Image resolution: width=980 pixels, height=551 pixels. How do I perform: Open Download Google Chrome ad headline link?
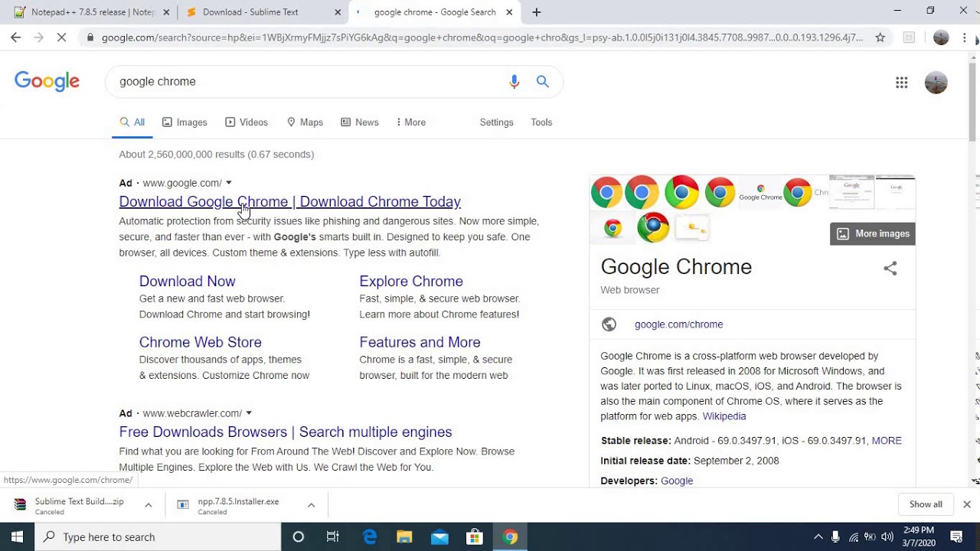289,202
